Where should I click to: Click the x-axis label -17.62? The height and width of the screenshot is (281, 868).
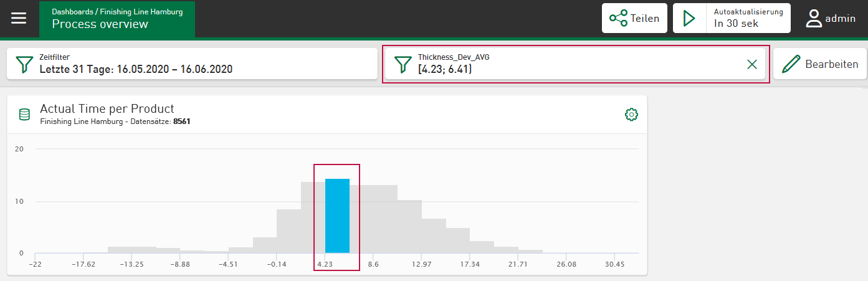tap(83, 264)
